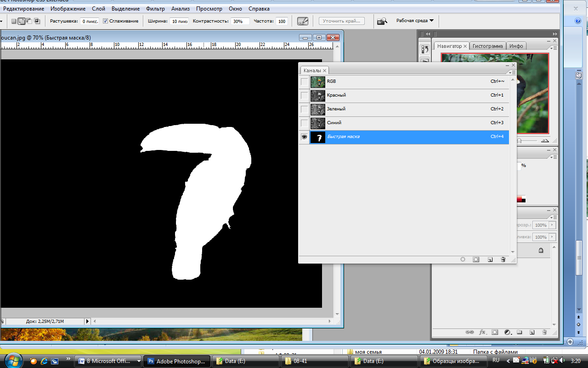The height and width of the screenshot is (368, 588).
Task: Create a new group folder in Layers panel
Action: pos(520,332)
